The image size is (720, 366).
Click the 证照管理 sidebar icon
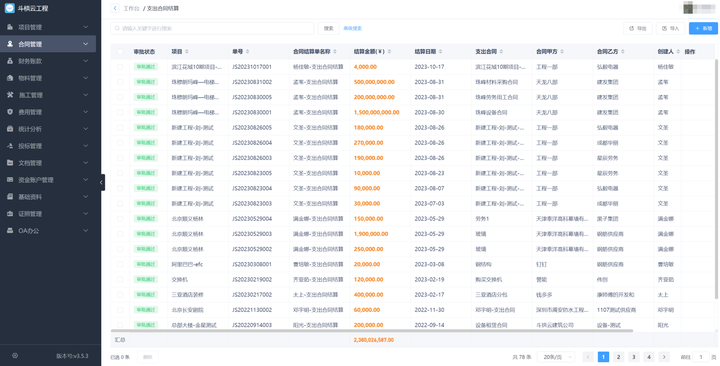tap(10, 214)
